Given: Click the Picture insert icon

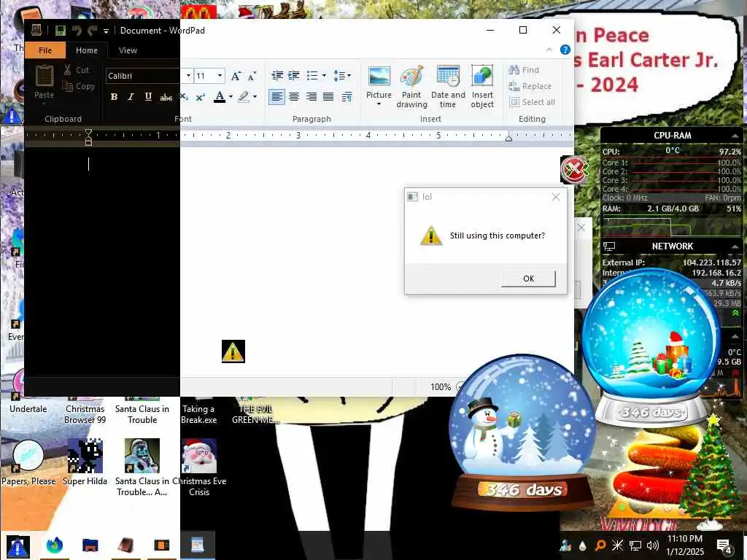Looking at the screenshot, I should [379, 76].
